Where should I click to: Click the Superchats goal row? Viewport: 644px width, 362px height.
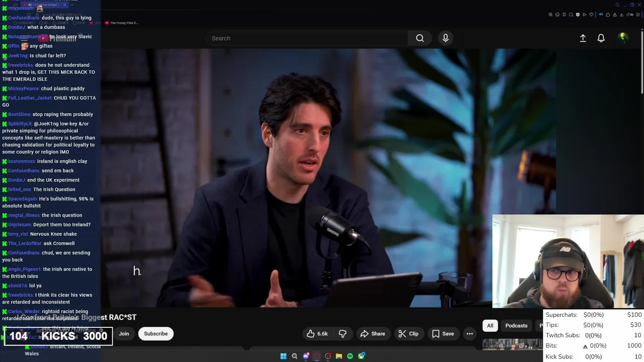pyautogui.click(x=594, y=315)
